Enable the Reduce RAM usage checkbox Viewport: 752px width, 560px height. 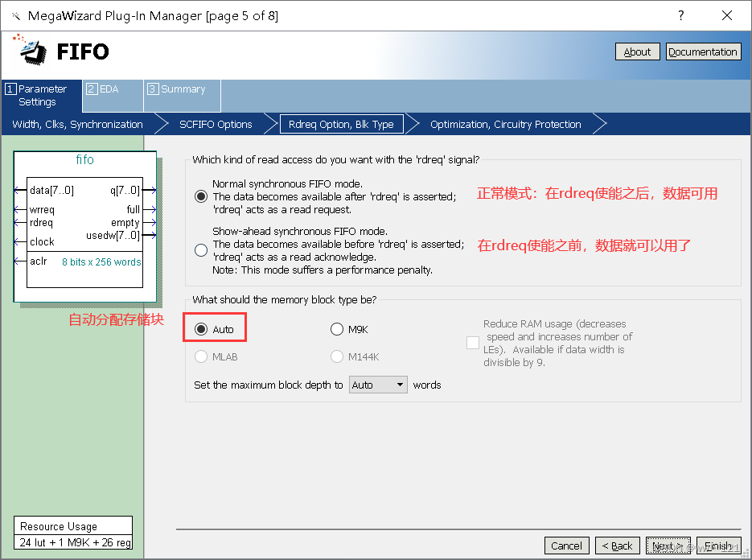[473, 342]
